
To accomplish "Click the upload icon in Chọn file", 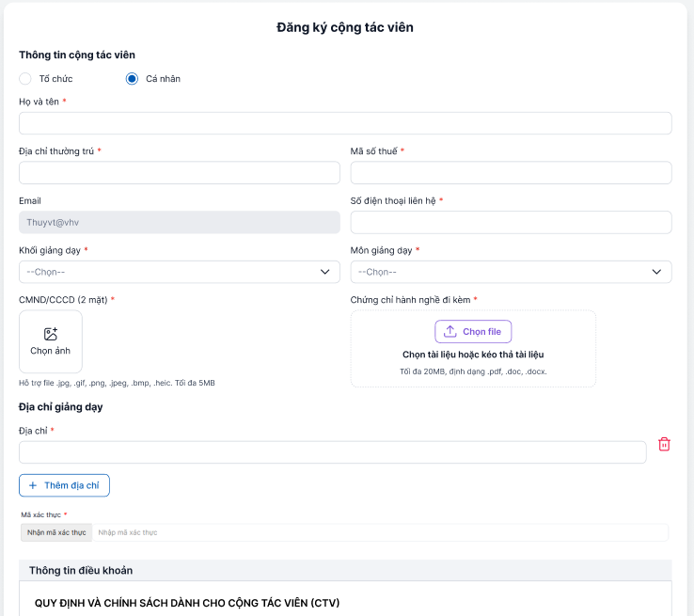I will [x=450, y=331].
